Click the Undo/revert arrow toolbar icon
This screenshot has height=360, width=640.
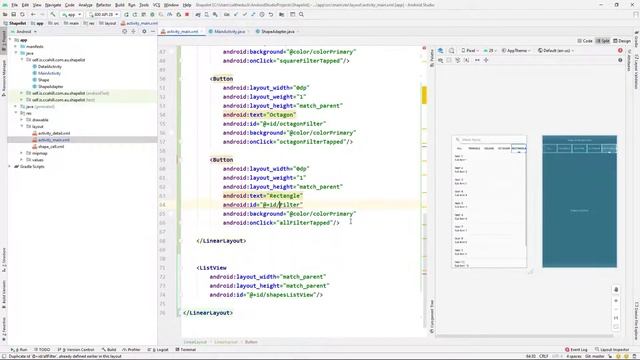coord(271,14)
